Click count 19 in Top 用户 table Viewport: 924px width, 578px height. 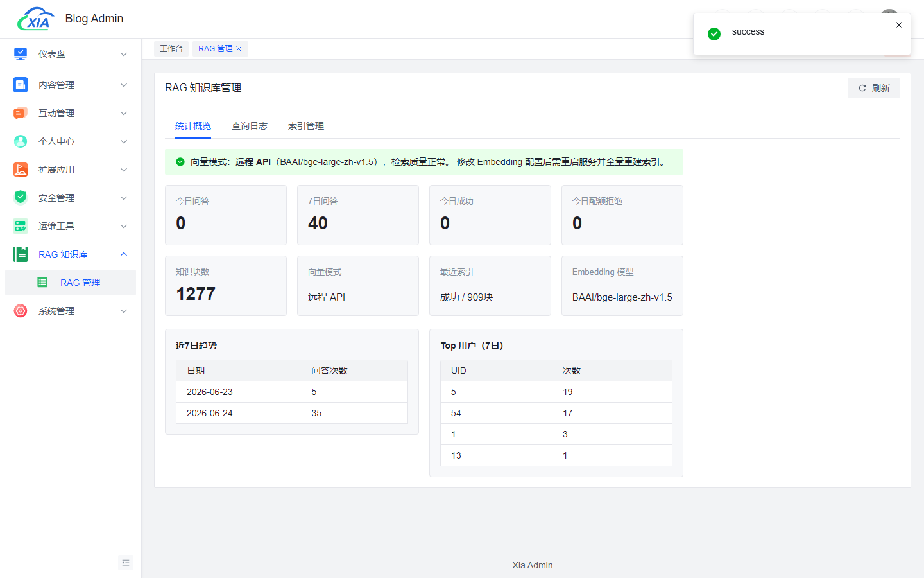pos(568,392)
